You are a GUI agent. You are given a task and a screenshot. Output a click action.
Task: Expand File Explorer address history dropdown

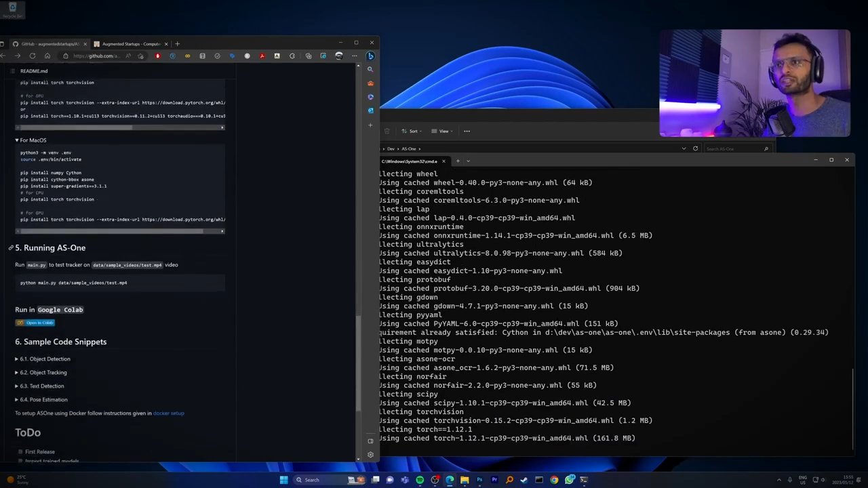click(684, 148)
